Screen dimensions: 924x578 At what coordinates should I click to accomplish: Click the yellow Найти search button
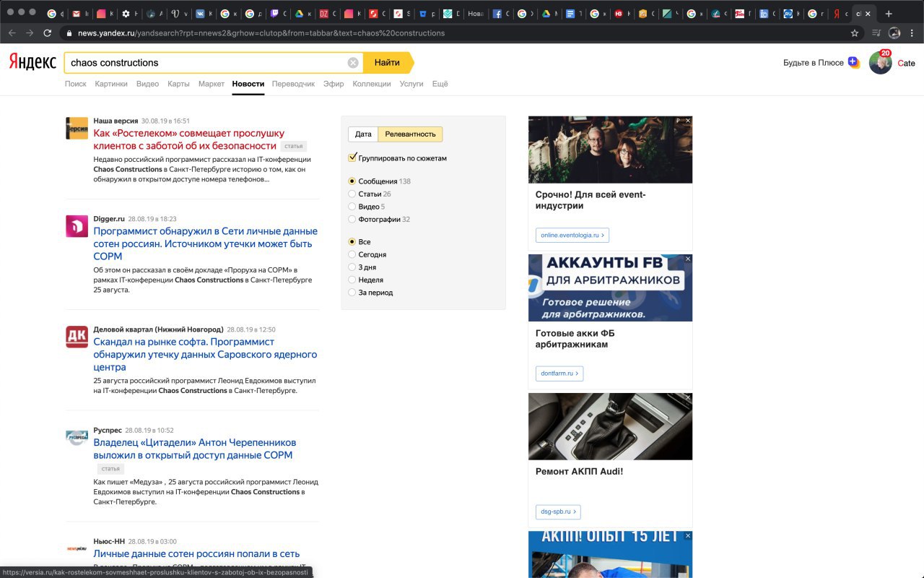(388, 63)
